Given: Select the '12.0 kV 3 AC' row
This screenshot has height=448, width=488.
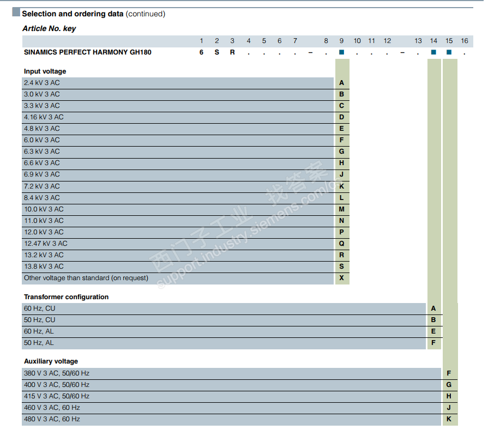Looking at the screenshot, I should tap(178, 232).
